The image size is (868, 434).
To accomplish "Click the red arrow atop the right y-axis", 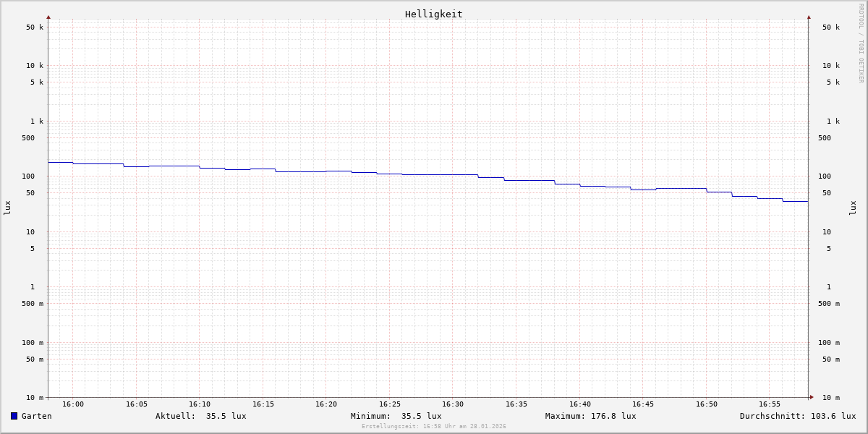I will [x=809, y=17].
